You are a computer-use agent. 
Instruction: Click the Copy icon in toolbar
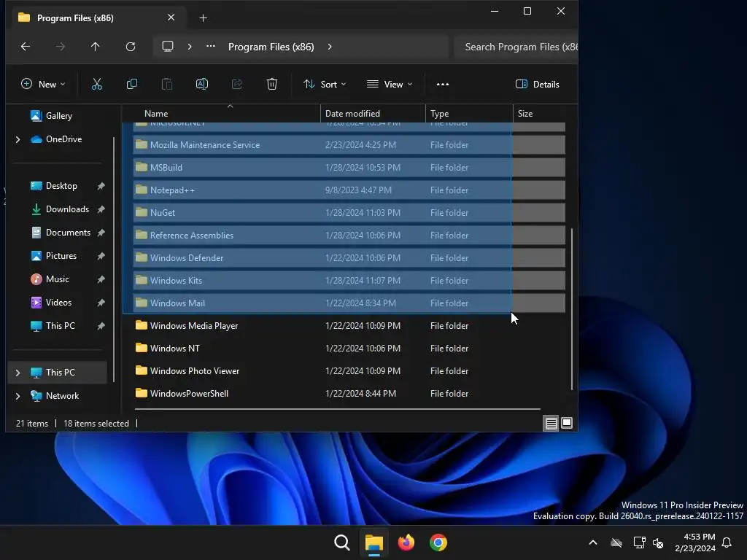(x=132, y=85)
